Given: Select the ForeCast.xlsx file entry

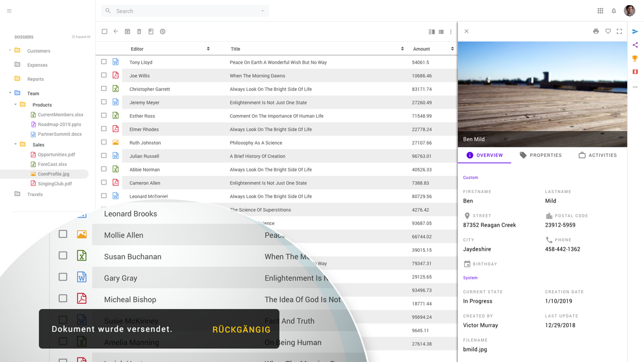Looking at the screenshot, I should click(52, 164).
